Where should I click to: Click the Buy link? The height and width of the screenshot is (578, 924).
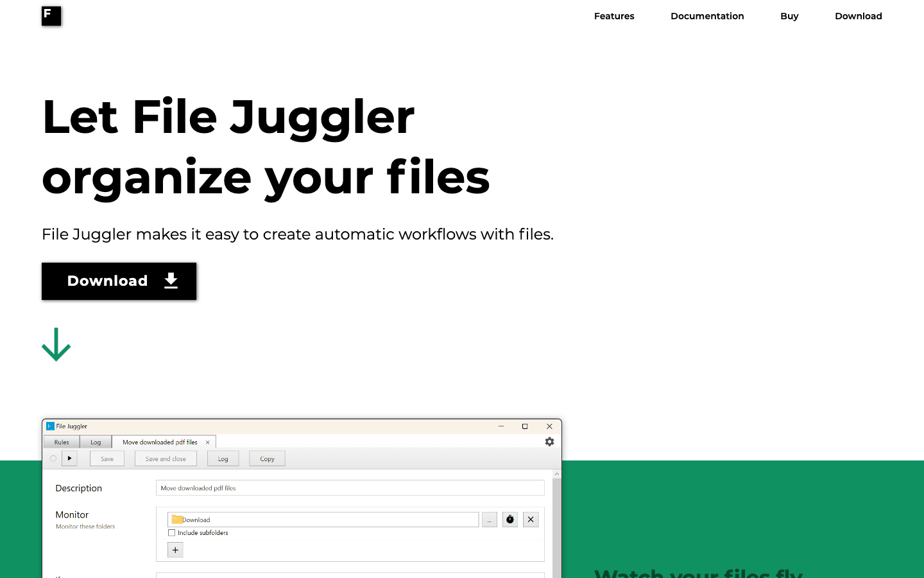coord(789,16)
